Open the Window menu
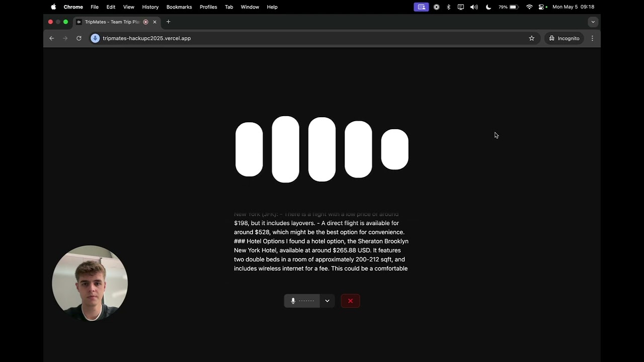 [x=250, y=7]
